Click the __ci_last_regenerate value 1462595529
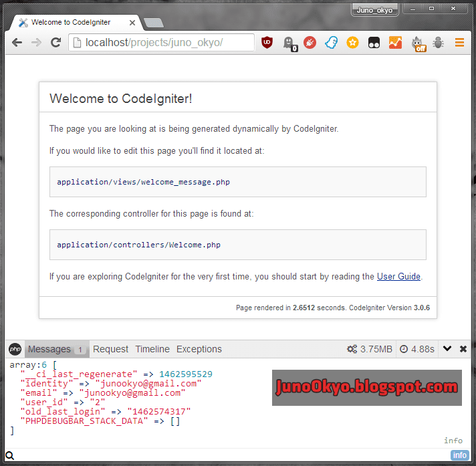This screenshot has width=476, height=466. (x=185, y=374)
